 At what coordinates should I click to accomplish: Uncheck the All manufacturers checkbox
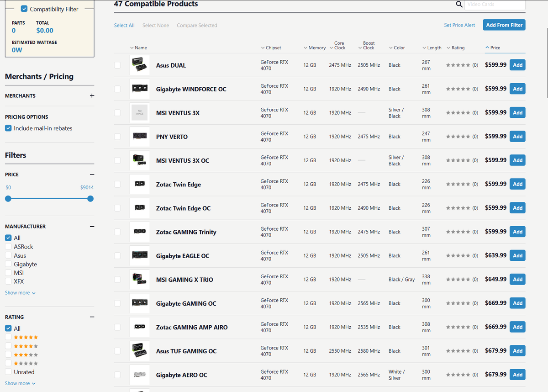(8, 238)
